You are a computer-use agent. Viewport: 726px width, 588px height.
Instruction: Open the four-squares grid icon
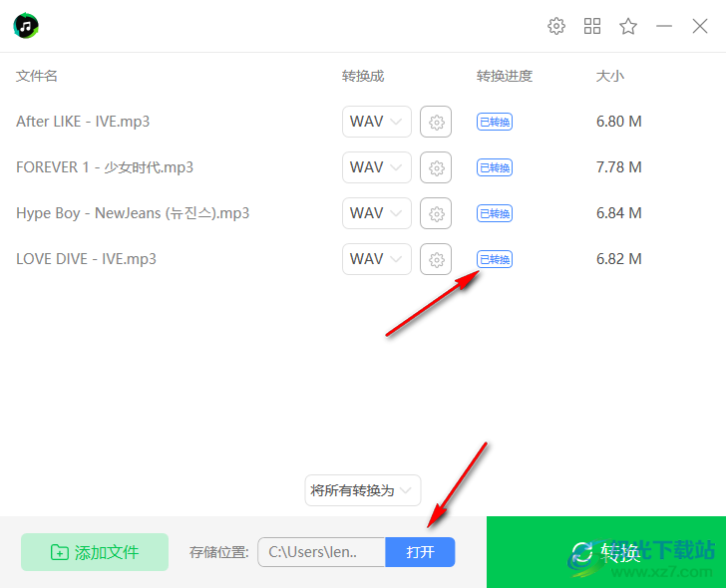(x=592, y=26)
